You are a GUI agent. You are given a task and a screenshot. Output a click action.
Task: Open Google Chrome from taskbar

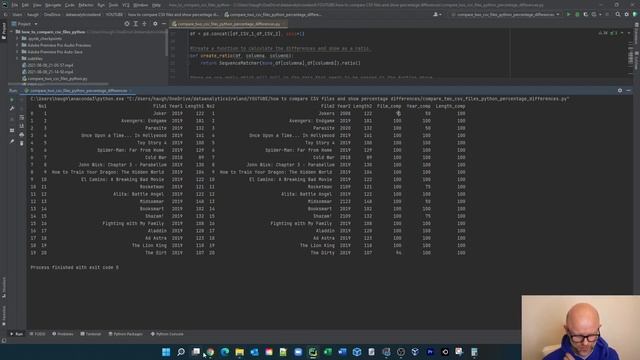[x=210, y=352]
